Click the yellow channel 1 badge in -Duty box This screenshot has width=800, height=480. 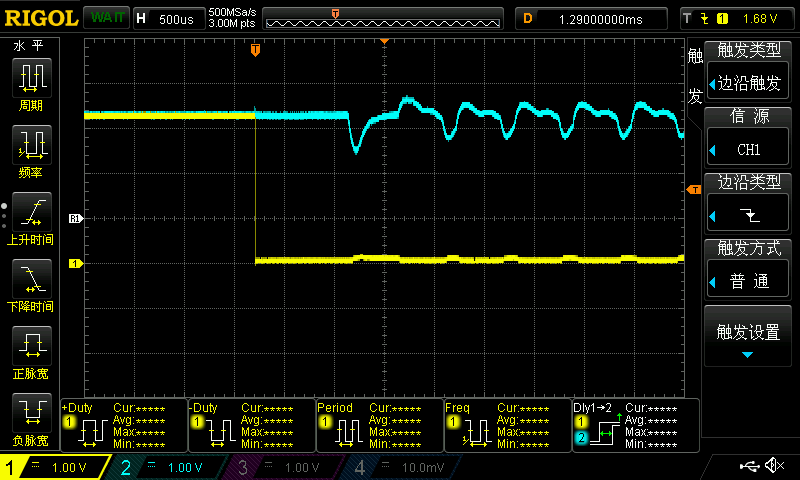pyautogui.click(x=197, y=422)
